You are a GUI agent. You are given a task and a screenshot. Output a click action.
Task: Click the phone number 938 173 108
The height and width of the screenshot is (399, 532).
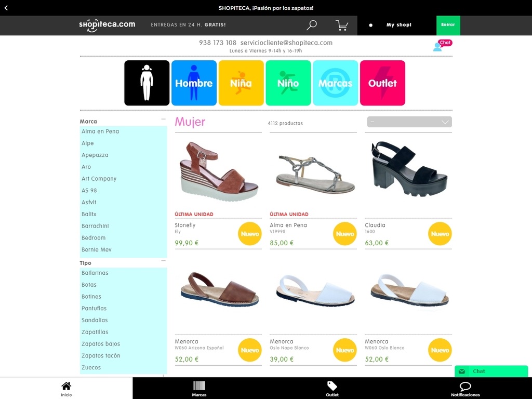pyautogui.click(x=218, y=43)
